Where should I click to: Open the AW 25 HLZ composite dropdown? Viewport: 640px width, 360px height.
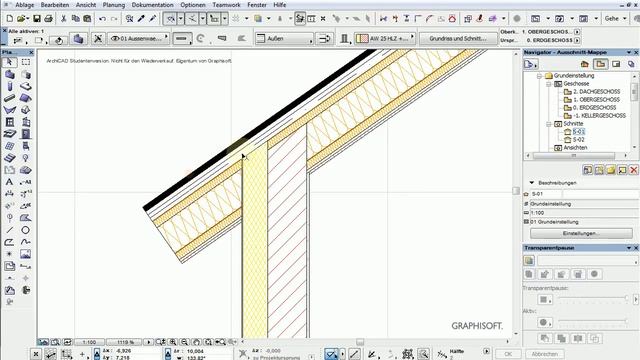pos(385,39)
